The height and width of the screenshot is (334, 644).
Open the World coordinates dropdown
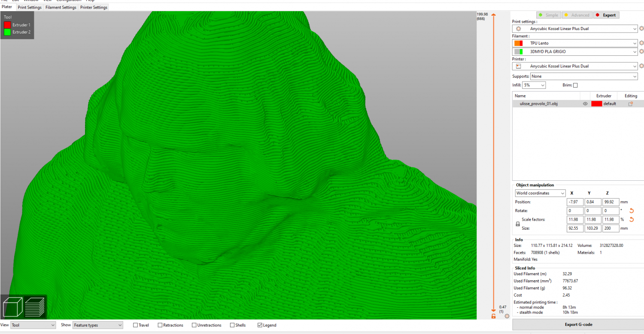(541, 193)
